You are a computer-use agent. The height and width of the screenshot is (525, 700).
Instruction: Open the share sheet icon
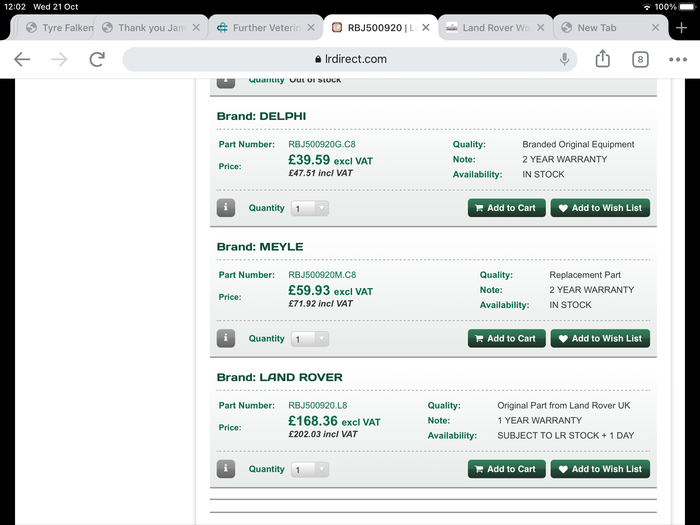pos(602,58)
